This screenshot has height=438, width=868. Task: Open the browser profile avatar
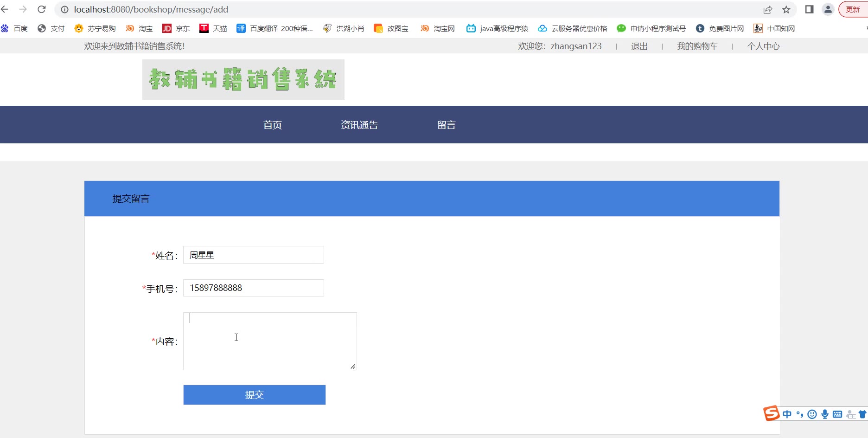(828, 9)
